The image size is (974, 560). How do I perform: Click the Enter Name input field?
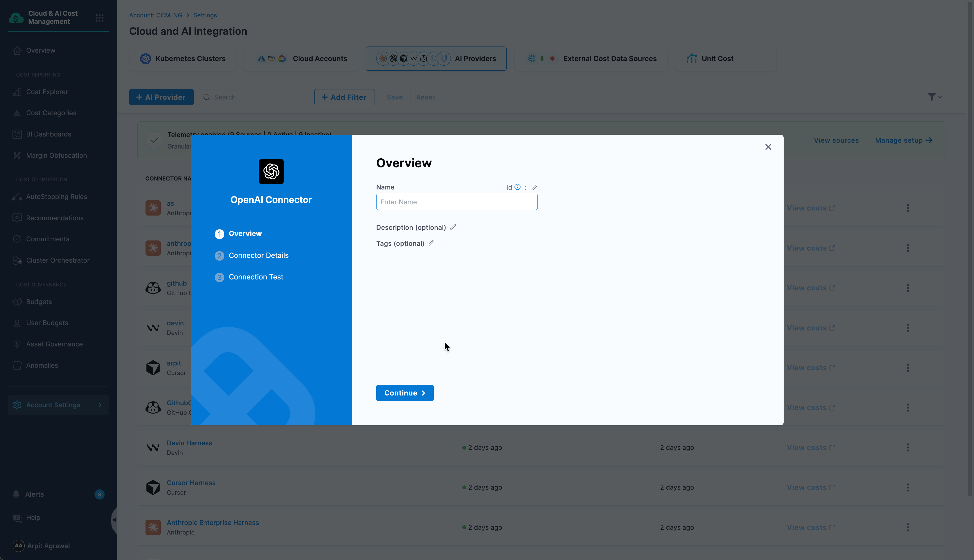(457, 202)
